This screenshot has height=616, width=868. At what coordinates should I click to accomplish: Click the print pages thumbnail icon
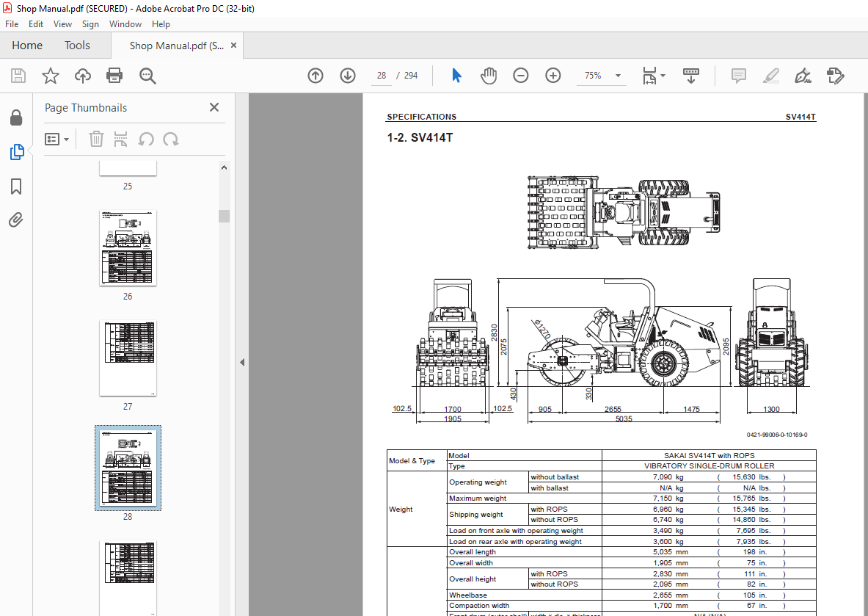[x=120, y=139]
